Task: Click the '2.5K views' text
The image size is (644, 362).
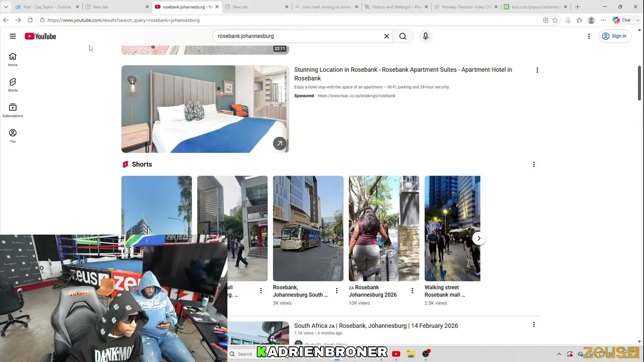Action: pos(436,303)
